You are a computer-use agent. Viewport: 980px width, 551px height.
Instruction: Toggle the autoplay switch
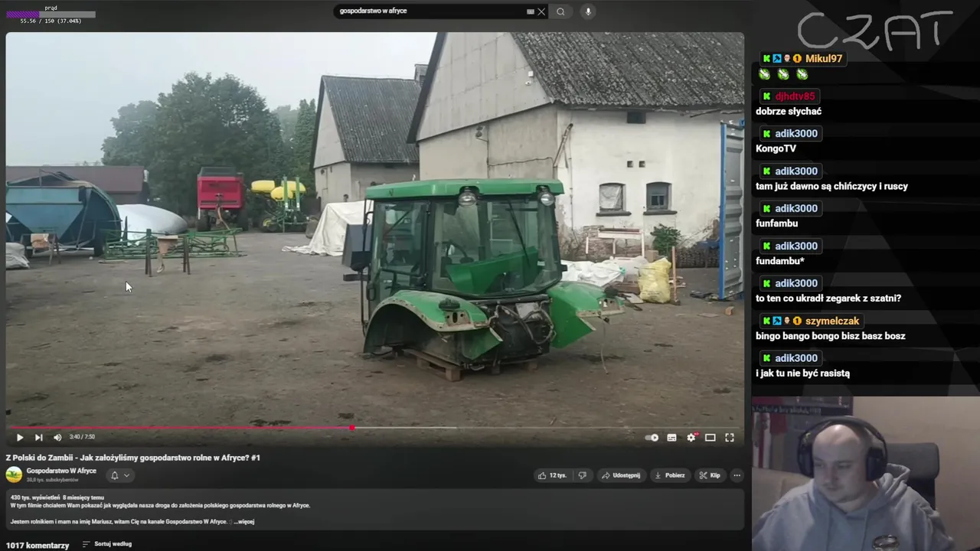[x=652, y=438]
